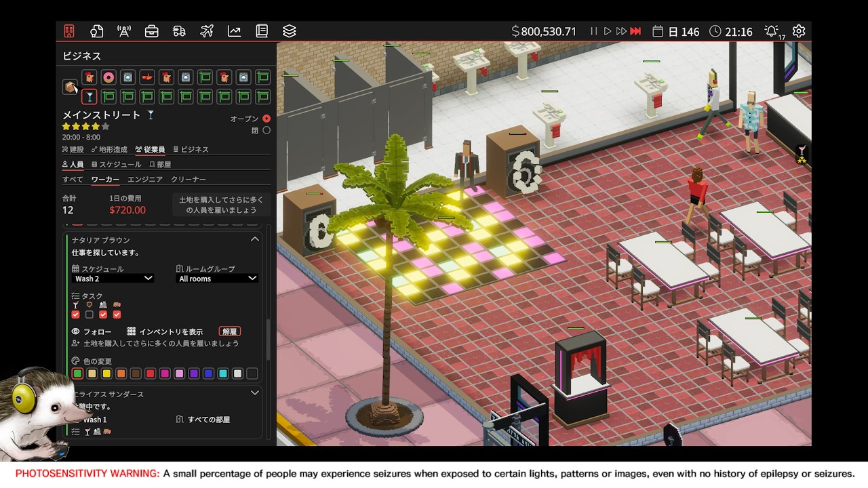Pick the green employee color swatch
The image size is (868, 488).
point(77,373)
